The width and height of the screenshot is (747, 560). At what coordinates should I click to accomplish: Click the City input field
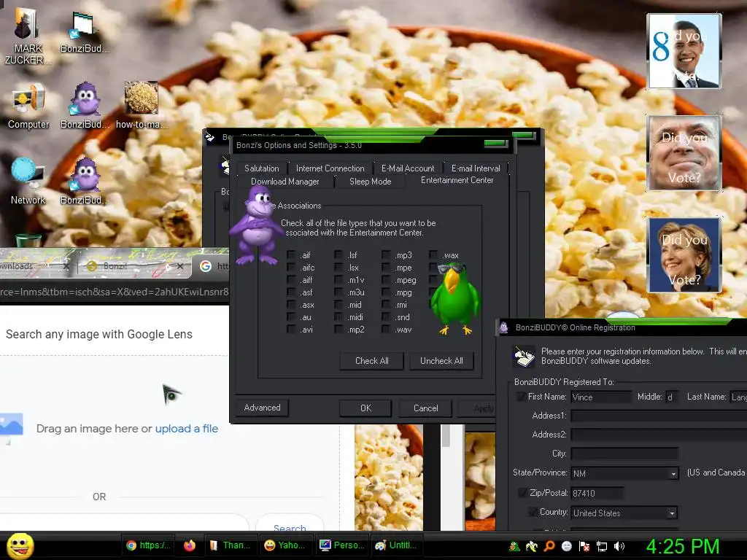(624, 454)
